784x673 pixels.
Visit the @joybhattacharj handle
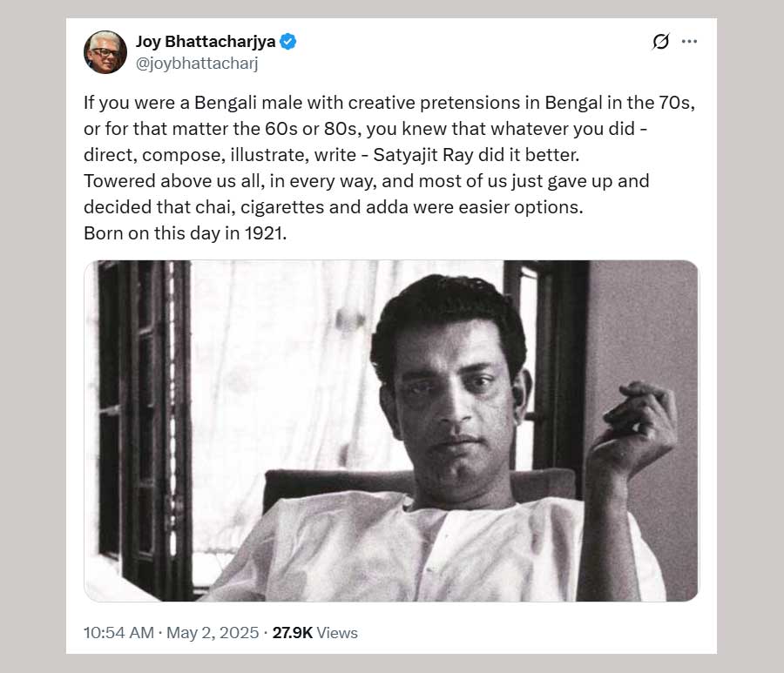pyautogui.click(x=197, y=63)
